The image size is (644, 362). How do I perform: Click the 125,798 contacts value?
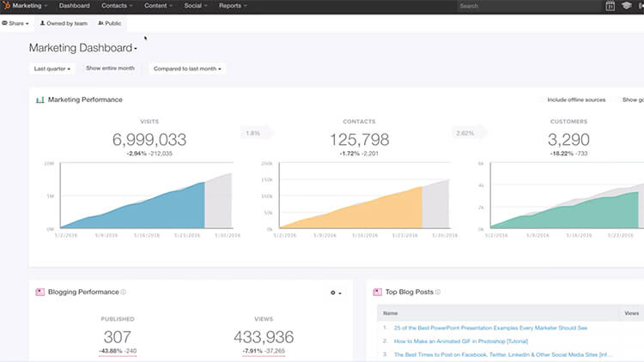(x=360, y=140)
